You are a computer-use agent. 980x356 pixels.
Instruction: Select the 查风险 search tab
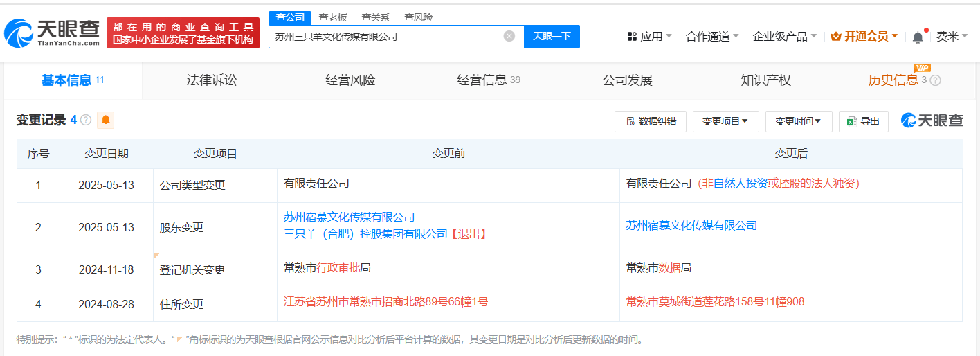point(419,17)
